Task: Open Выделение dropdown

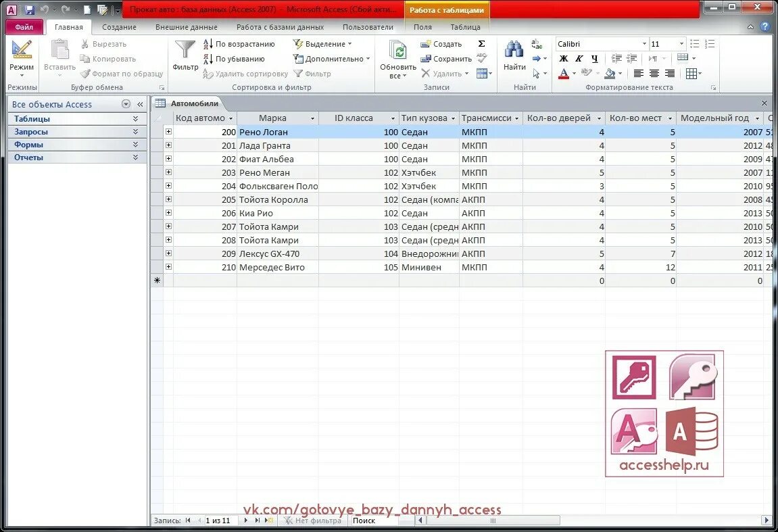Action: coord(322,44)
